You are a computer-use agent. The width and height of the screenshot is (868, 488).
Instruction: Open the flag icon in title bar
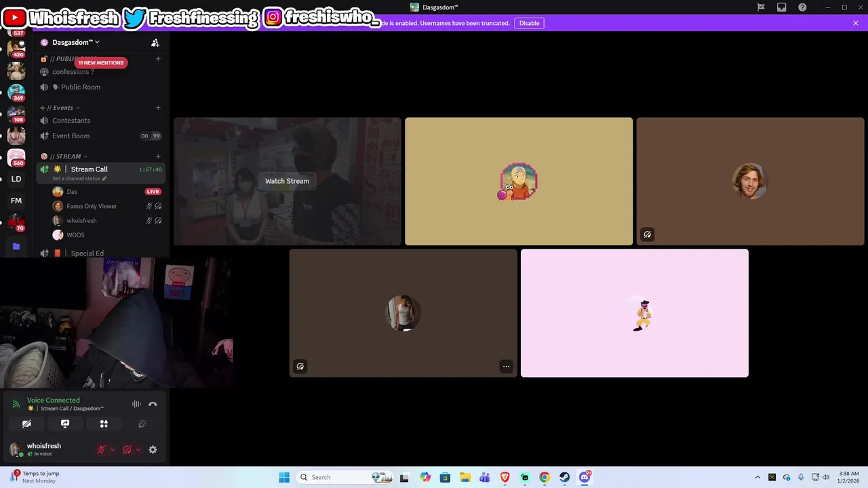(x=761, y=7)
